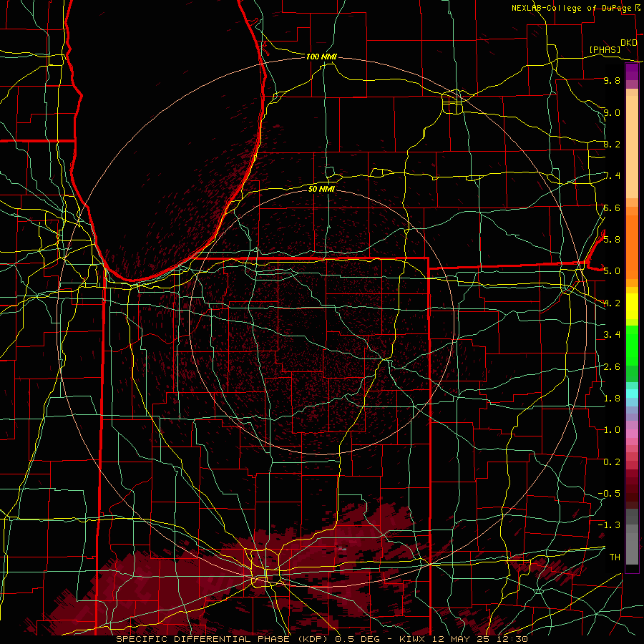The height and width of the screenshot is (644, 644).
Task: Click the 0.2 value on the color scale
Action: pos(612,462)
